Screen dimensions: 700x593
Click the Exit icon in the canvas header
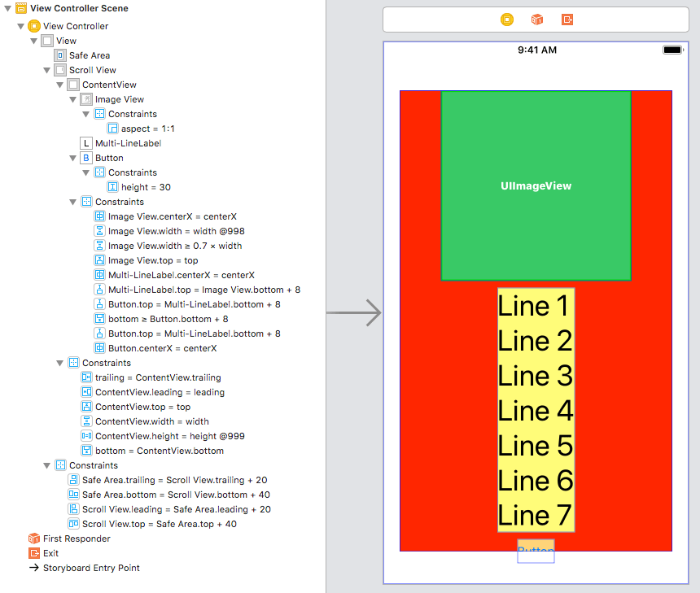pyautogui.click(x=567, y=20)
